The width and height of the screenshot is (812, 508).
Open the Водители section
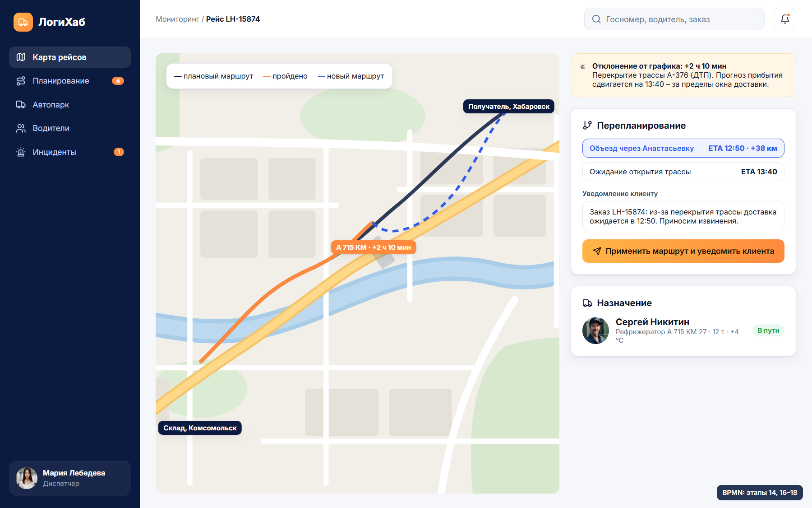point(70,128)
